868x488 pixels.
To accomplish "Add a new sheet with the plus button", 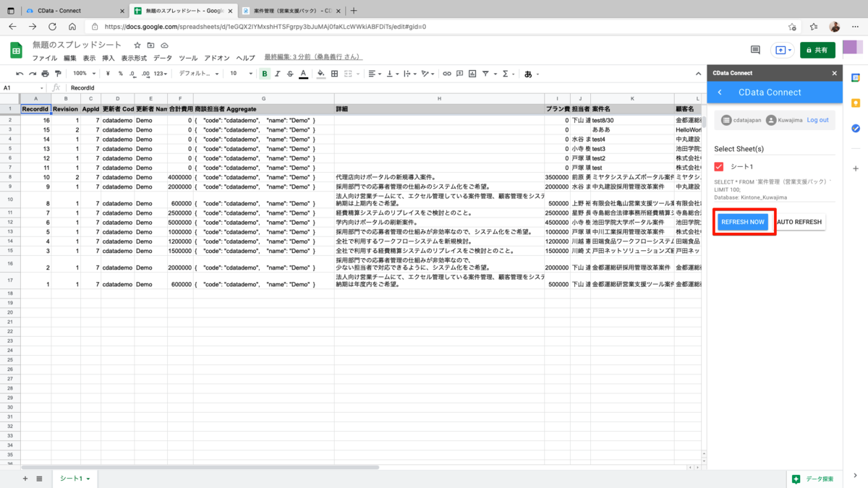I will pos(25,479).
